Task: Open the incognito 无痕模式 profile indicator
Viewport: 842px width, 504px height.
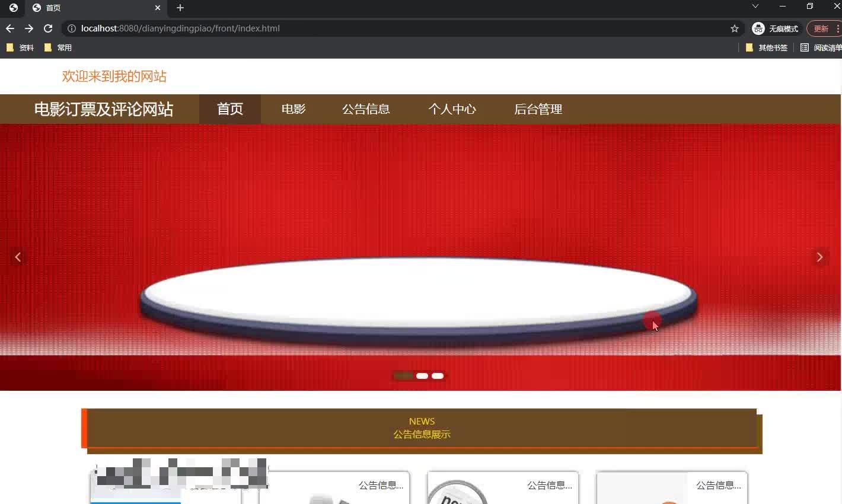Action: pyautogui.click(x=776, y=28)
